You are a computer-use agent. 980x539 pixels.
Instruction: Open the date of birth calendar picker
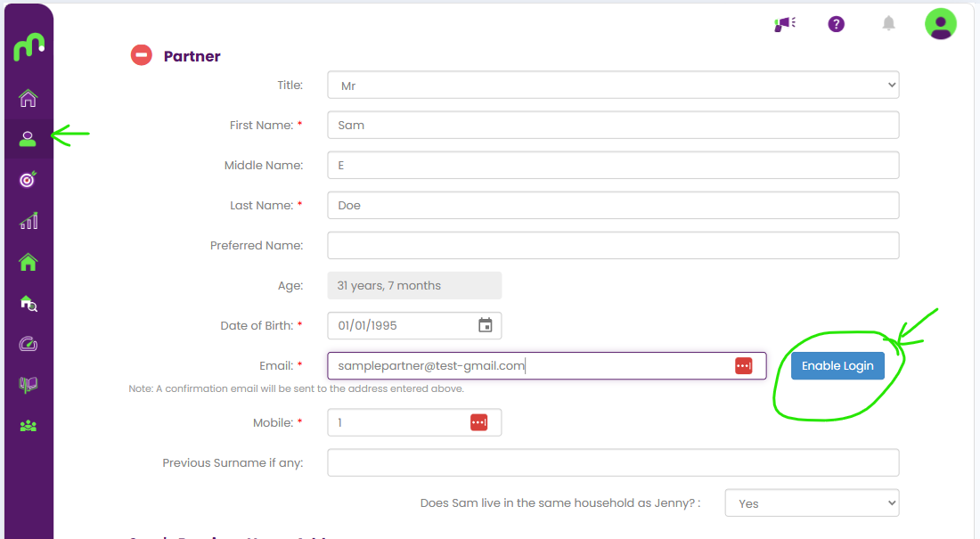click(485, 325)
